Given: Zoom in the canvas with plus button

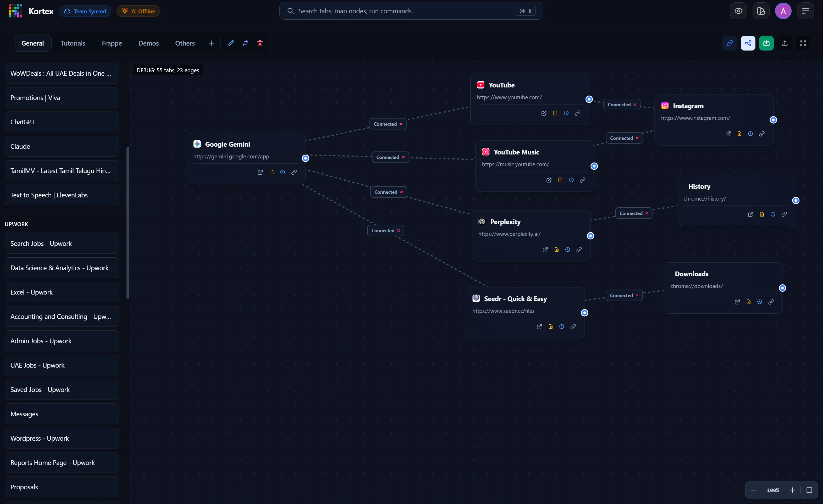Looking at the screenshot, I should click(x=792, y=490).
